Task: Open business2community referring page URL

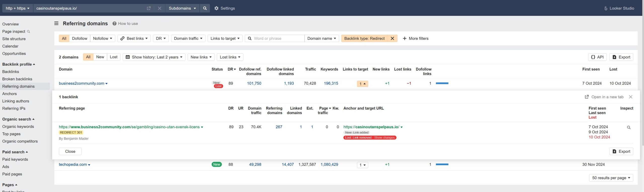Action: click(x=129, y=127)
